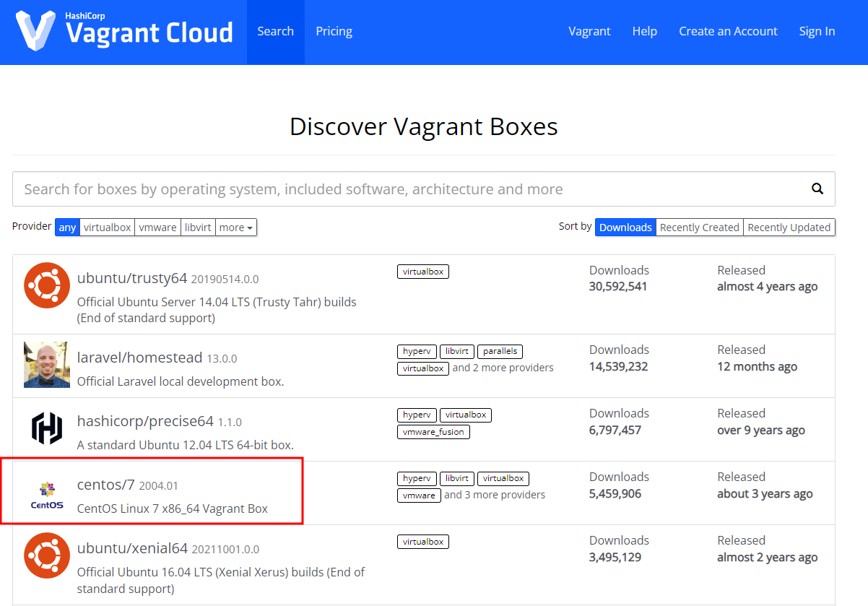Filter by libvirt provider

coord(198,227)
